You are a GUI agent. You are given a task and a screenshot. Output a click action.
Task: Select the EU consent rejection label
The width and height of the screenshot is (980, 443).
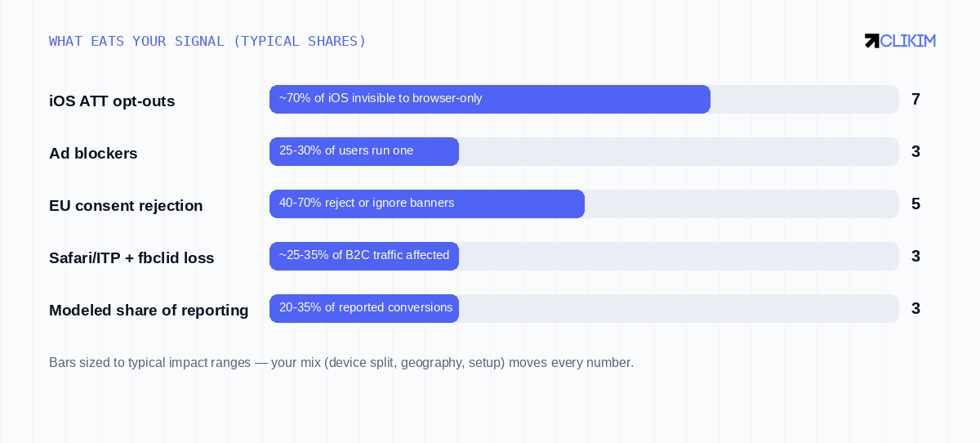pos(126,206)
